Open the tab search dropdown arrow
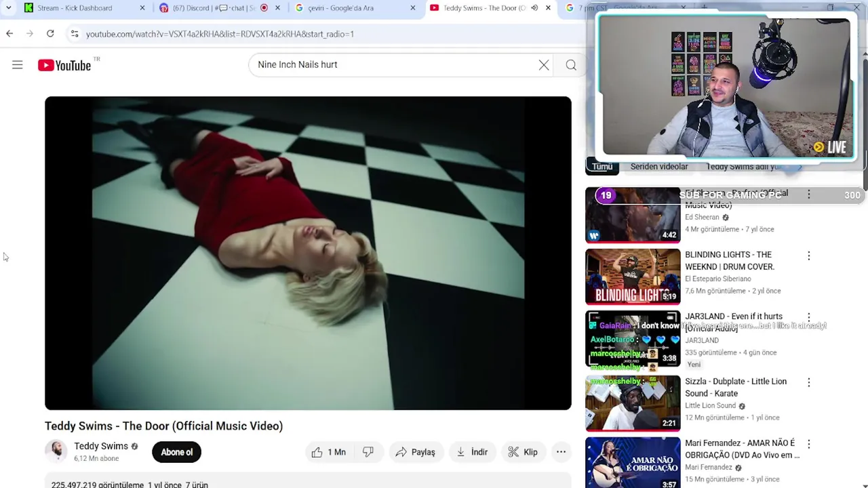Image resolution: width=868 pixels, height=488 pixels. 8,8
